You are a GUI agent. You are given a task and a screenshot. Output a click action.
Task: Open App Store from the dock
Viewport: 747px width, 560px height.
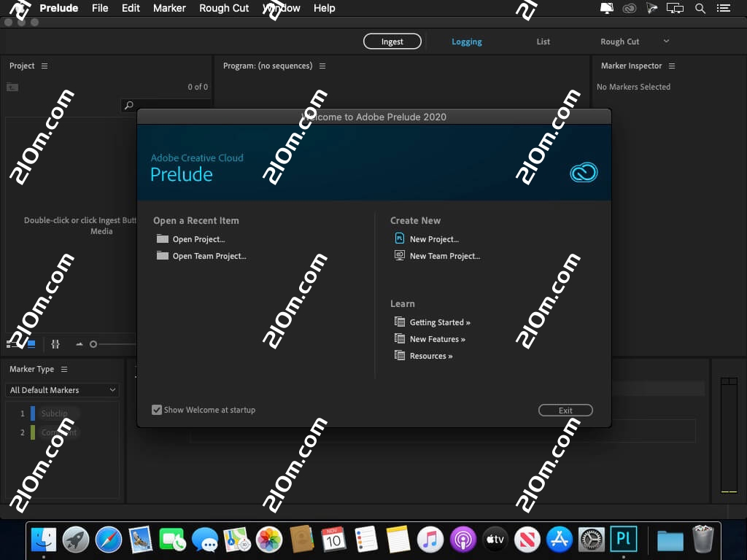coord(560,540)
